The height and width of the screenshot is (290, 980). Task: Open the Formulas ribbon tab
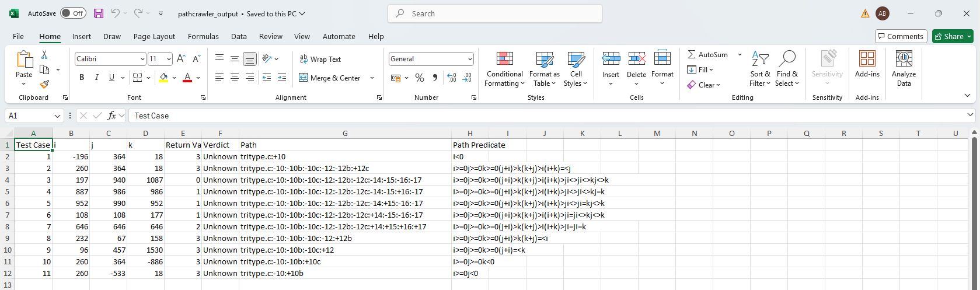[203, 36]
